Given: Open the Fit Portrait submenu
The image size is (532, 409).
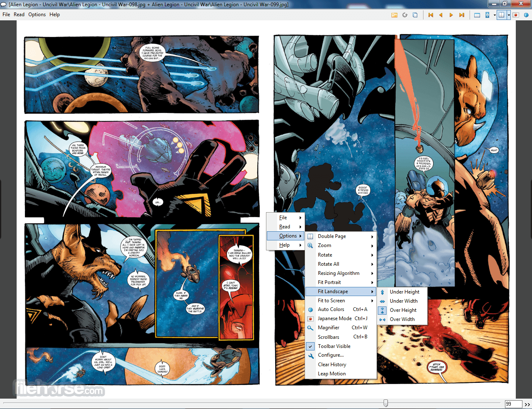Looking at the screenshot, I should click(x=341, y=282).
